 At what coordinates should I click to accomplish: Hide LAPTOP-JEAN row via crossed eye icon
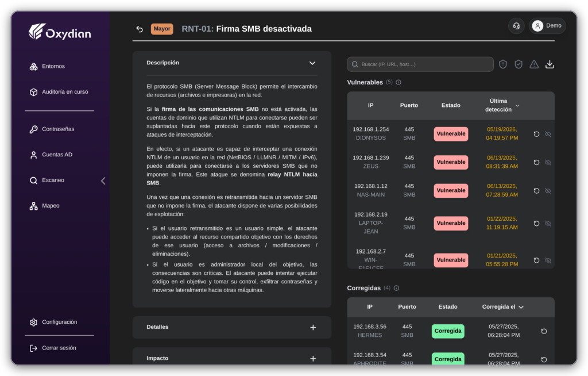tap(548, 224)
